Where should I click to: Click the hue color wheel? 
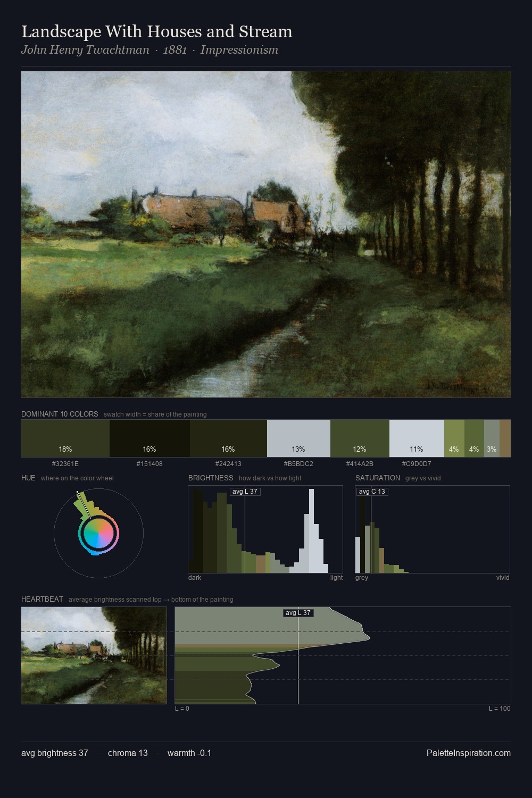pos(98,533)
